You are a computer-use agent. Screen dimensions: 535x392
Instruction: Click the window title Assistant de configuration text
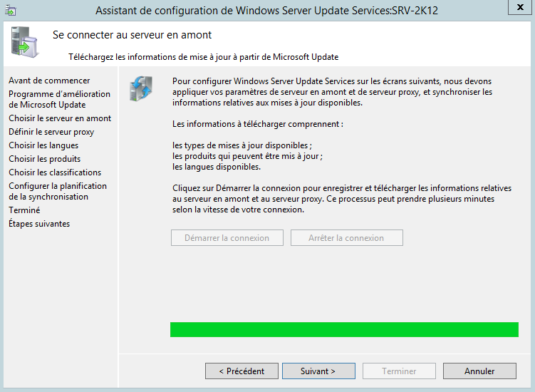[267, 11]
